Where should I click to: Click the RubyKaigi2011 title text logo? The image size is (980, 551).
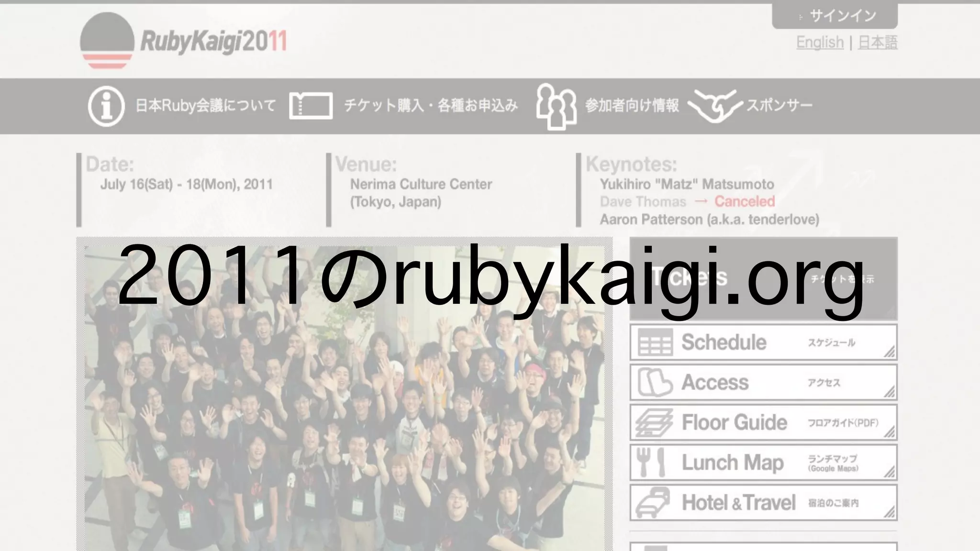(213, 42)
